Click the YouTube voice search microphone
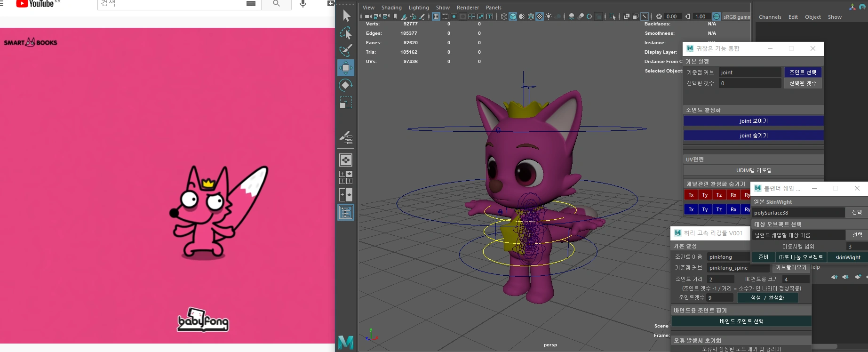Viewport: 868px width, 352px height. [x=303, y=4]
